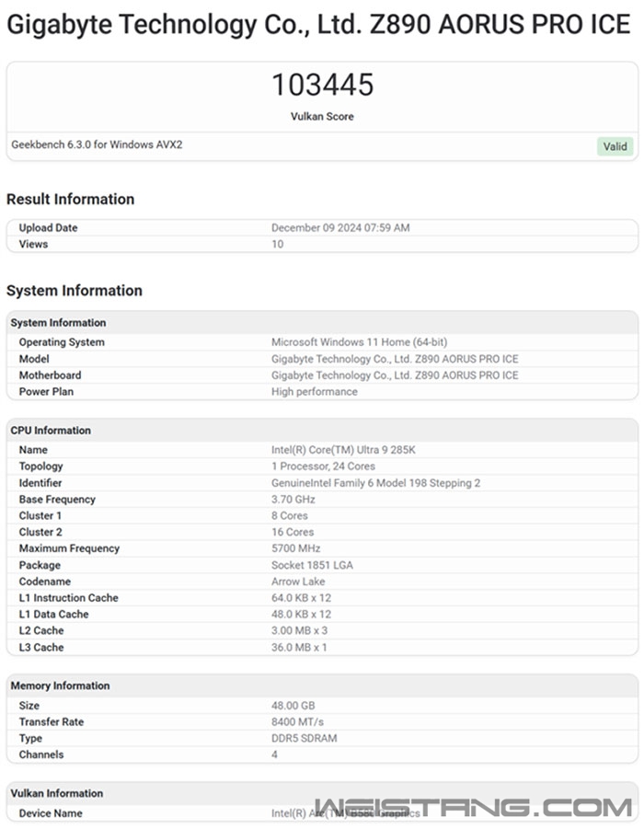Click the L1 Data Cache label

click(x=54, y=615)
